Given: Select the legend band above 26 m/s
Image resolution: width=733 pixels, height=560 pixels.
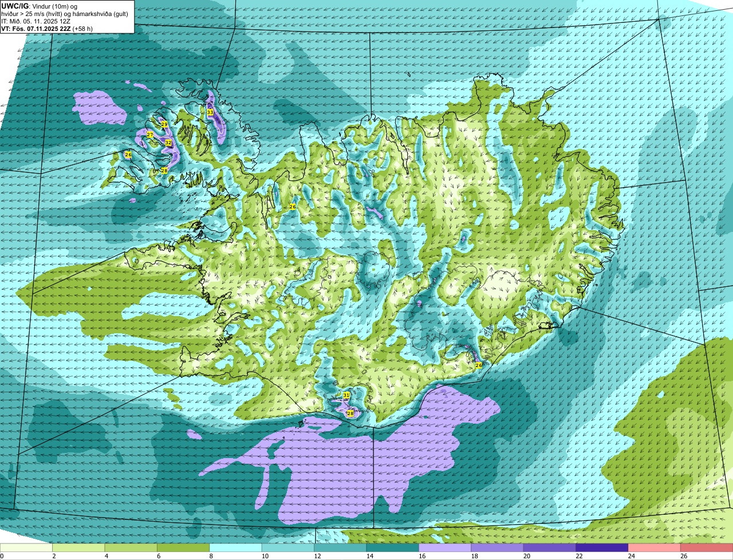Looking at the screenshot, I should [707, 548].
